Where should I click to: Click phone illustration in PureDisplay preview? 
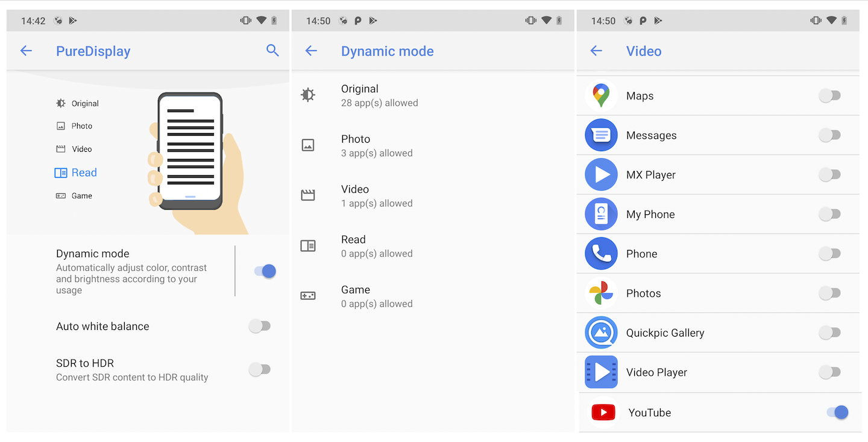(190, 151)
